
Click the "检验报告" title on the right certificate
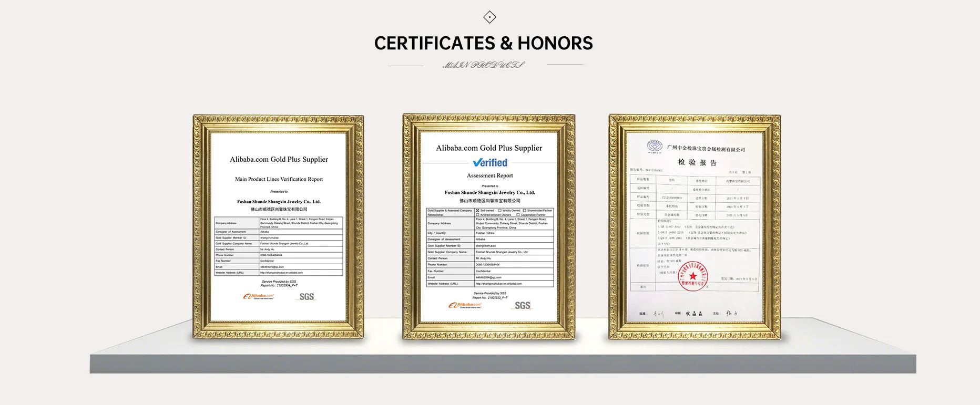tap(697, 162)
